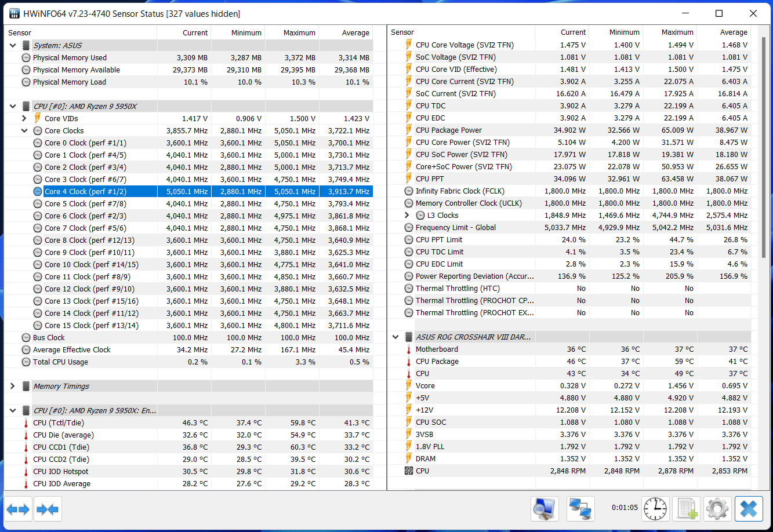Click the CPU fan icon row
This screenshot has height=532, width=773.
click(x=409, y=471)
